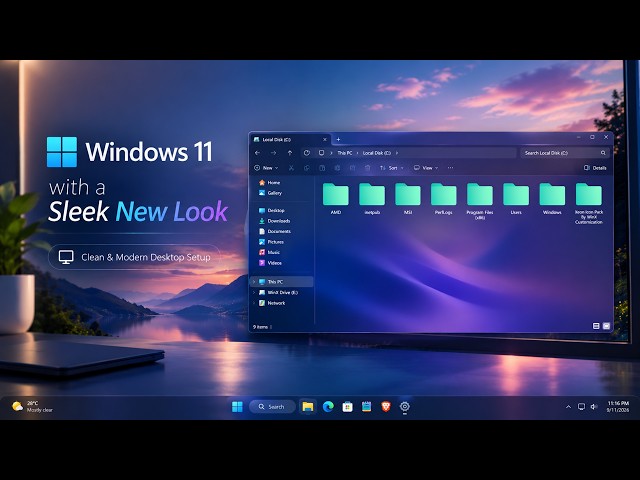640x480 pixels.
Task: Open the View dropdown
Action: click(426, 168)
